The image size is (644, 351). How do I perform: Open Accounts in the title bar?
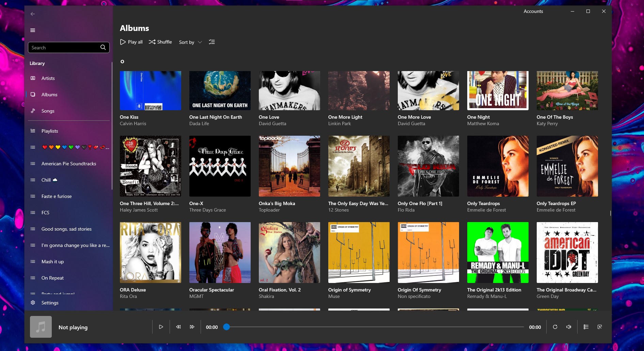click(x=533, y=11)
